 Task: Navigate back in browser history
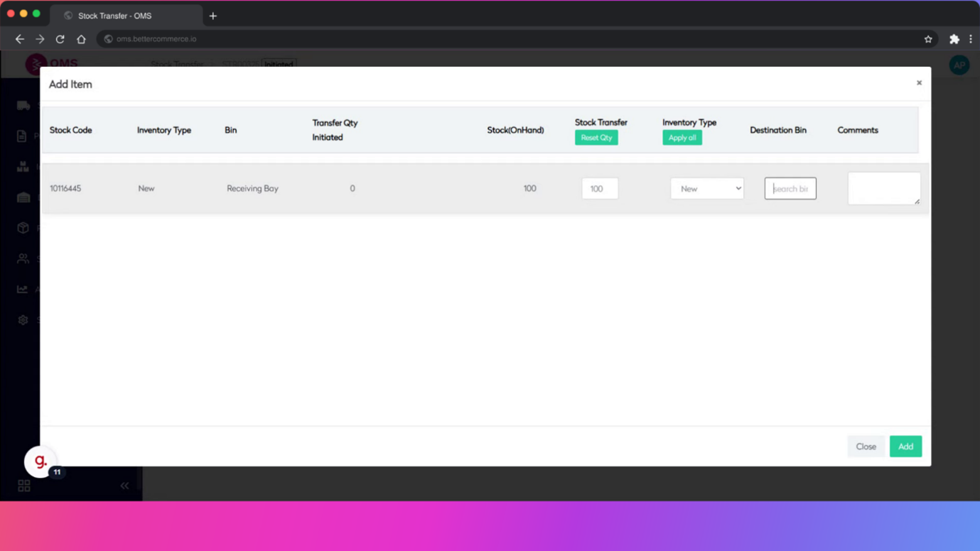20,39
